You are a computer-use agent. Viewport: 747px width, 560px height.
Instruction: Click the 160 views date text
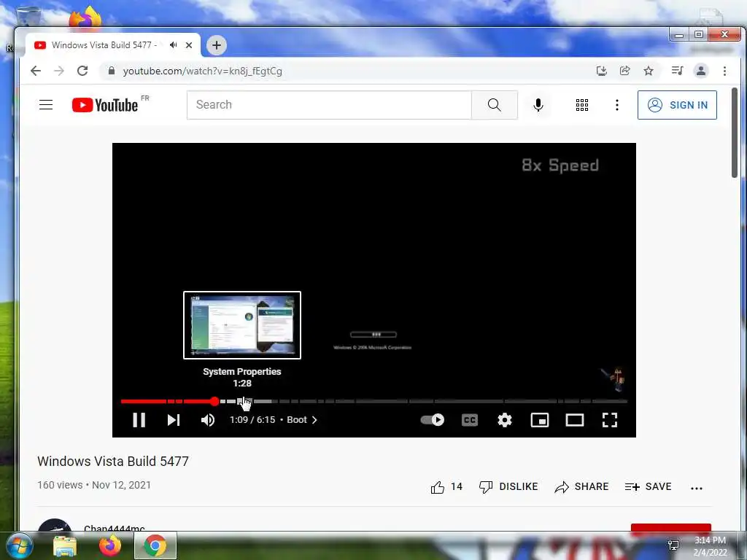[x=94, y=485]
